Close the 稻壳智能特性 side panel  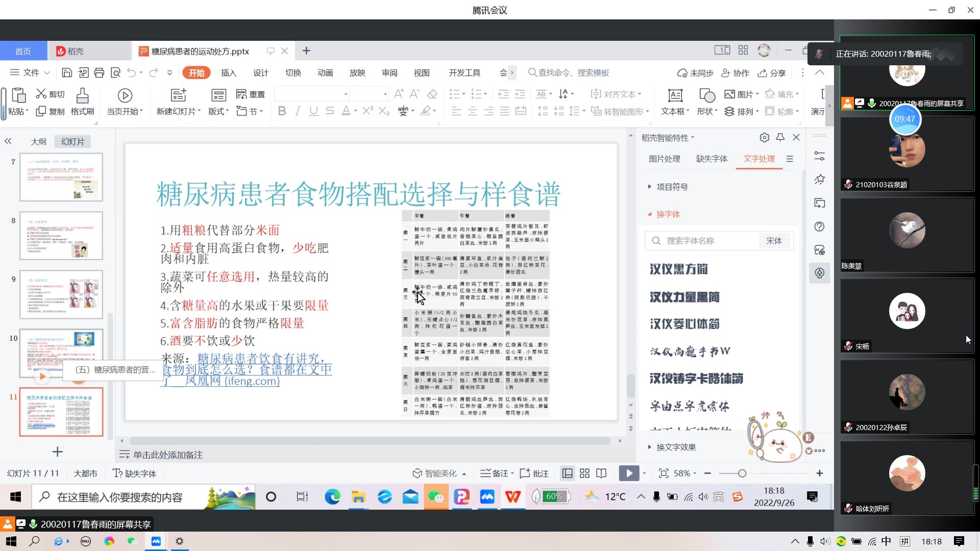click(796, 137)
